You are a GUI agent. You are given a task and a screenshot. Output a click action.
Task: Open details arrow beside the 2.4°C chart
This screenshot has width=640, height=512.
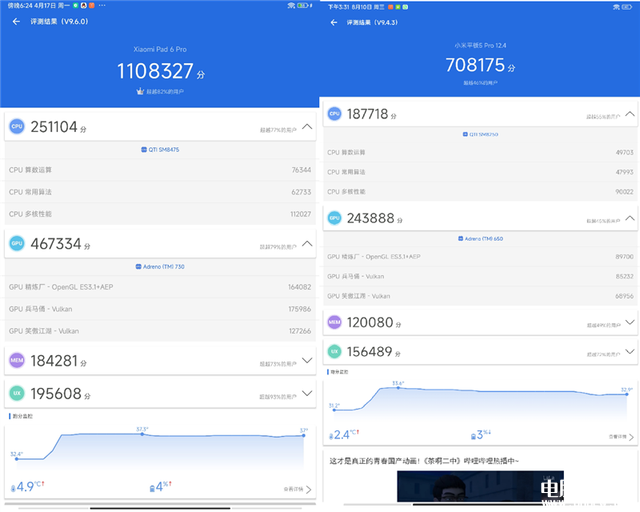pos(631,437)
